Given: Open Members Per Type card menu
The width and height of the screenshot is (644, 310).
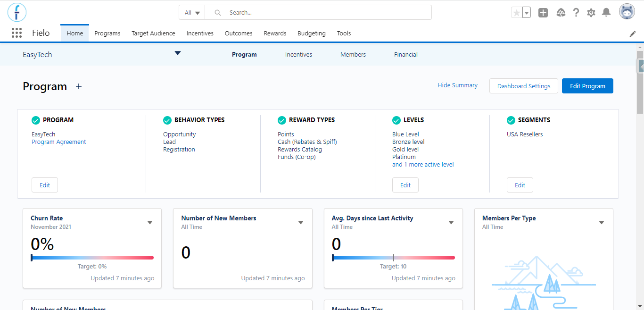Looking at the screenshot, I should (602, 223).
